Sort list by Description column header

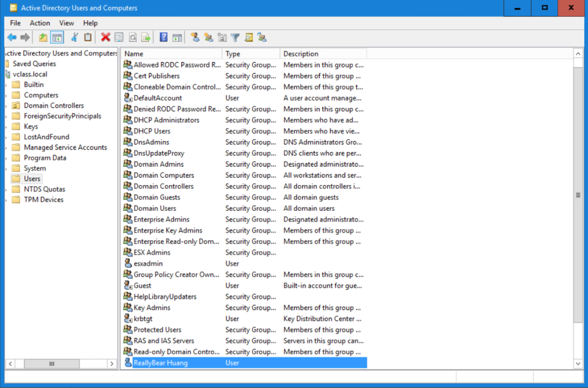click(x=323, y=53)
